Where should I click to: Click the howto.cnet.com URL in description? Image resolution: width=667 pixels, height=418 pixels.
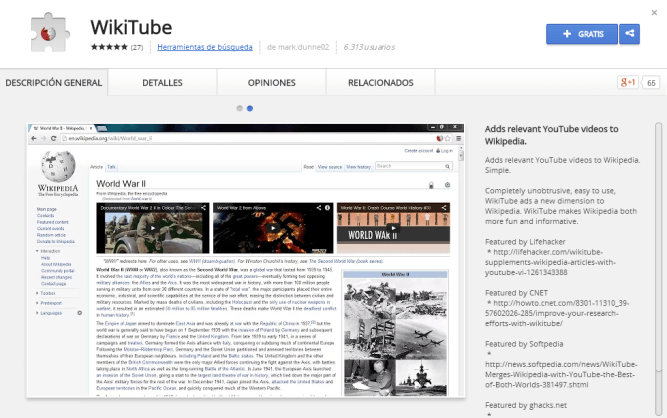557,313
